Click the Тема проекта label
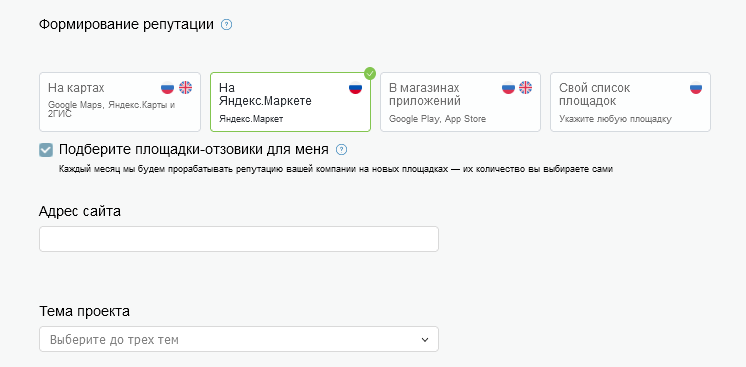Image resolution: width=746 pixels, height=367 pixels. pos(84,311)
